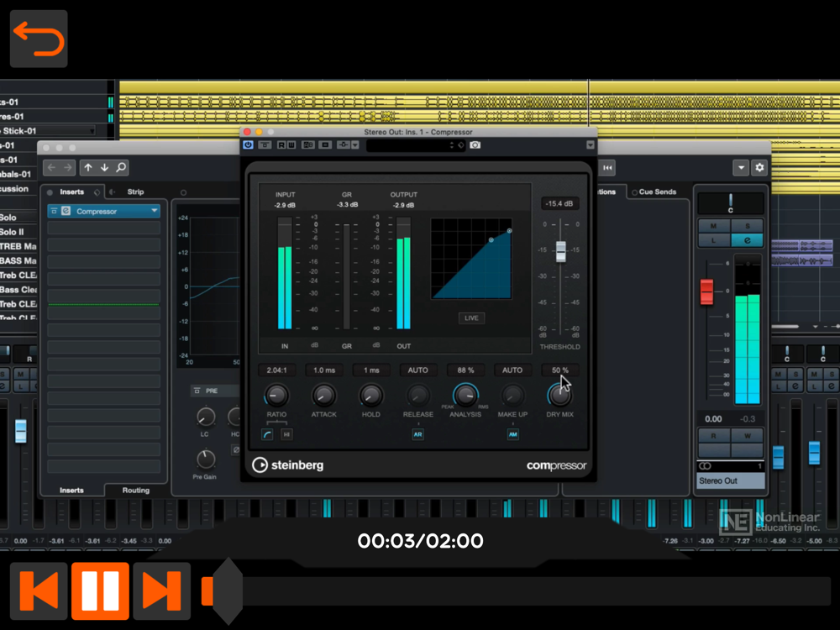Click the skip-to-start transport icon behind compressor
Image resolution: width=840 pixels, height=630 pixels.
tap(607, 168)
